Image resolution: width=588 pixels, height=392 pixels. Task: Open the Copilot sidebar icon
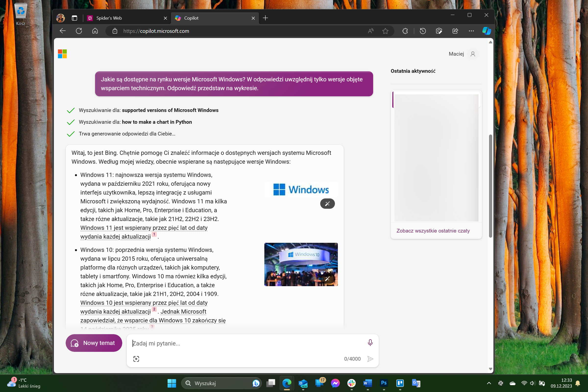pyautogui.click(x=487, y=31)
